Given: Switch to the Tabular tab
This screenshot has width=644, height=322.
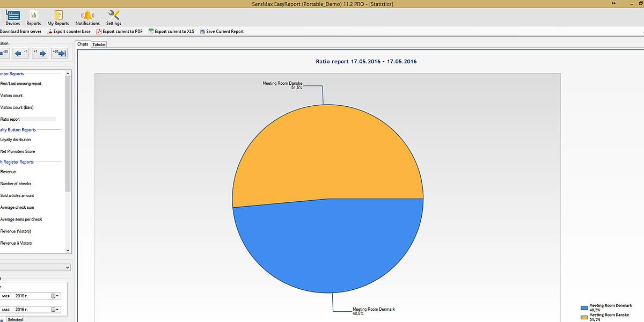Looking at the screenshot, I should coord(99,45).
